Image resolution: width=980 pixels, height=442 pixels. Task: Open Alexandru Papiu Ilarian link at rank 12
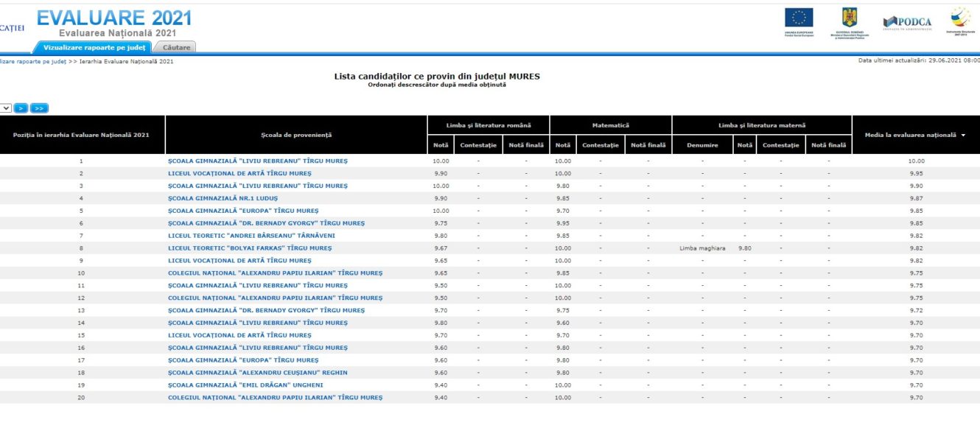click(275, 298)
